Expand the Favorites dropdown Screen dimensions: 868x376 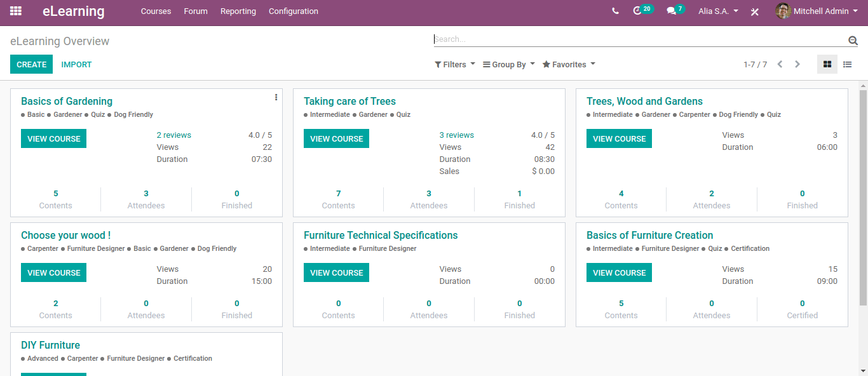[x=569, y=64]
